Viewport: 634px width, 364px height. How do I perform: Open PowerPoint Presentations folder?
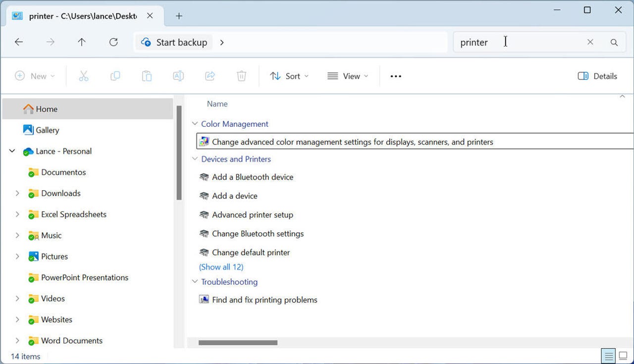[x=85, y=277]
